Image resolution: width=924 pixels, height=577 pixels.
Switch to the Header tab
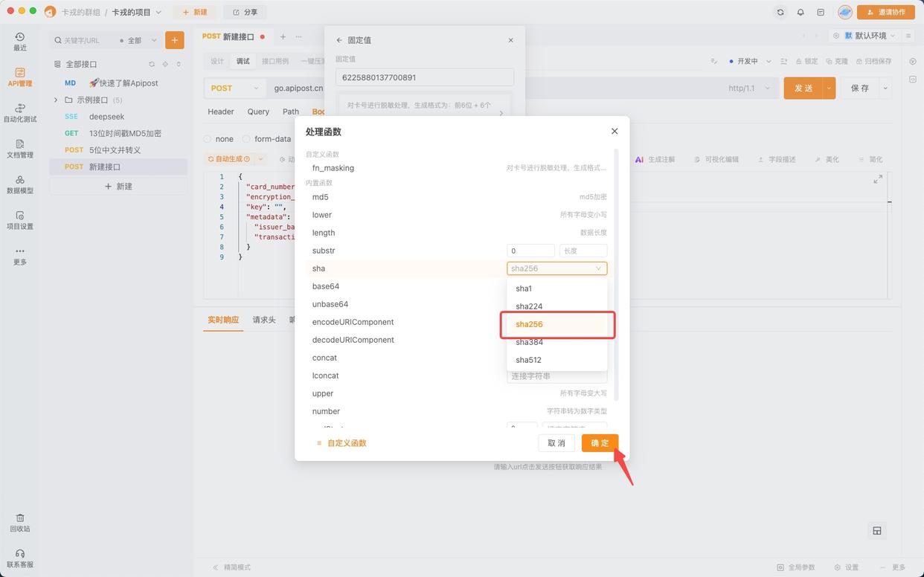tap(221, 112)
